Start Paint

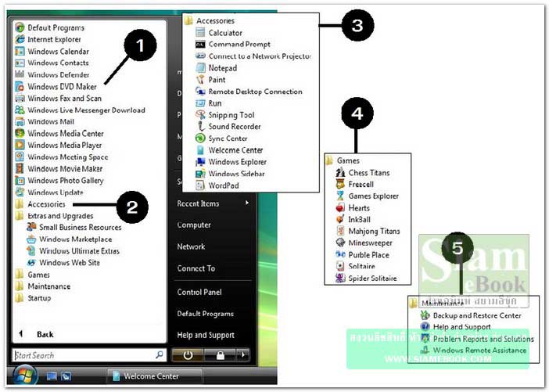point(210,80)
